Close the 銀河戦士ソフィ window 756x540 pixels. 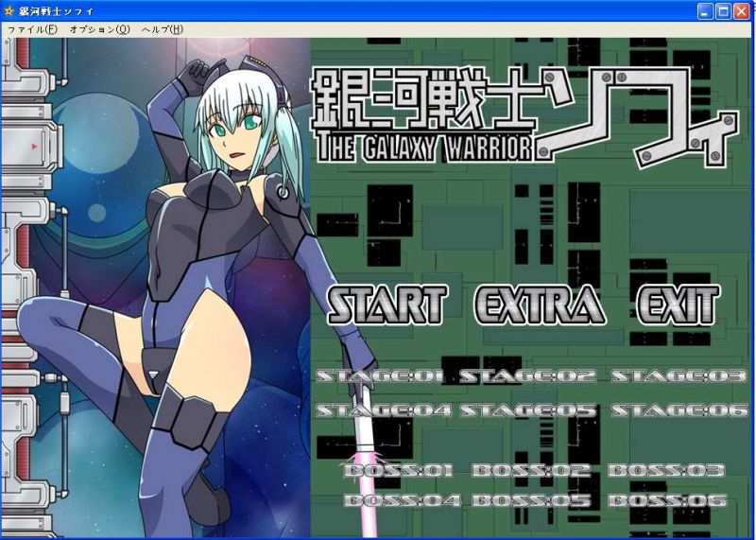coord(741,11)
